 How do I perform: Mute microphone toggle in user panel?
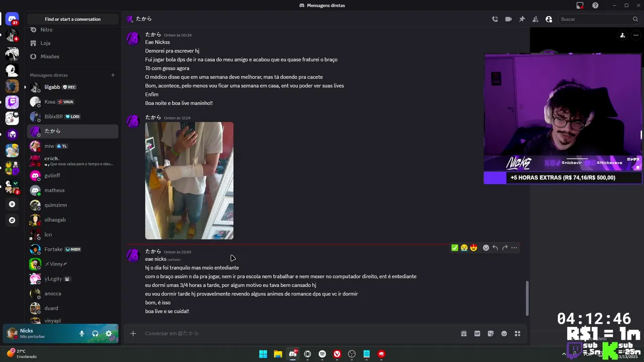pyautogui.click(x=82, y=333)
